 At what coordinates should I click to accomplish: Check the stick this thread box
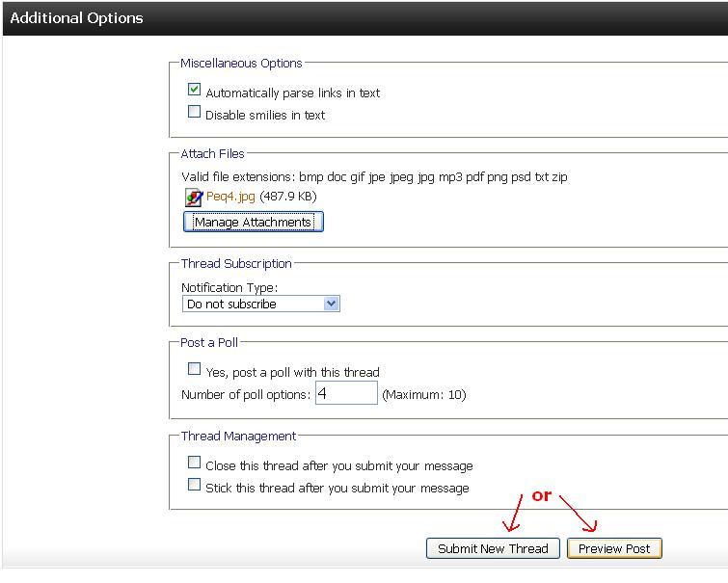(194, 486)
